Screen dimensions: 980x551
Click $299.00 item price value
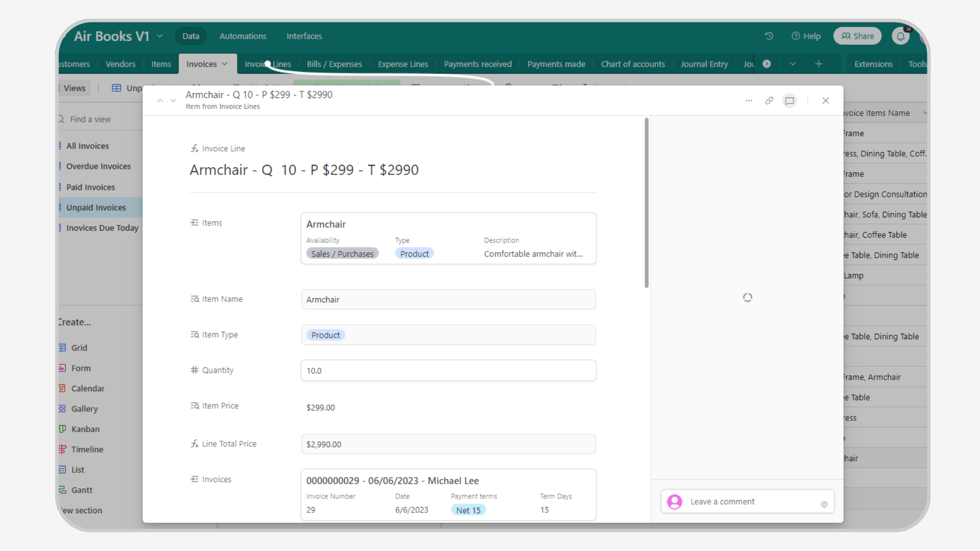[x=321, y=408]
